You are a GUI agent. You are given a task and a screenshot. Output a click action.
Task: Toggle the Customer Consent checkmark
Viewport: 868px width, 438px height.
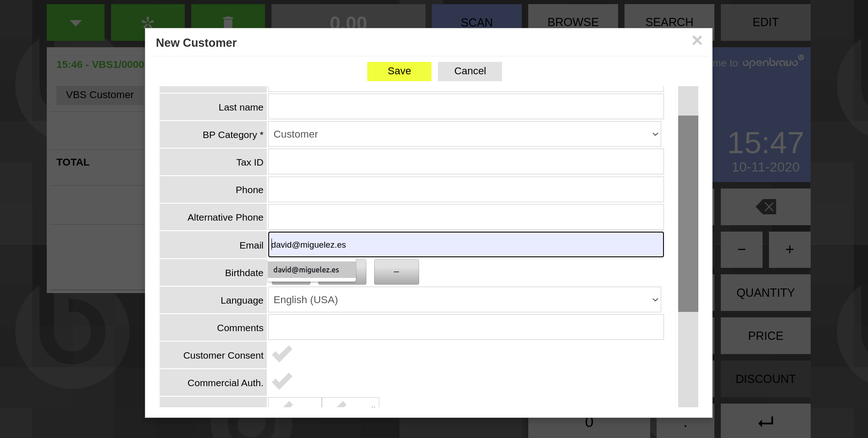[282, 355]
